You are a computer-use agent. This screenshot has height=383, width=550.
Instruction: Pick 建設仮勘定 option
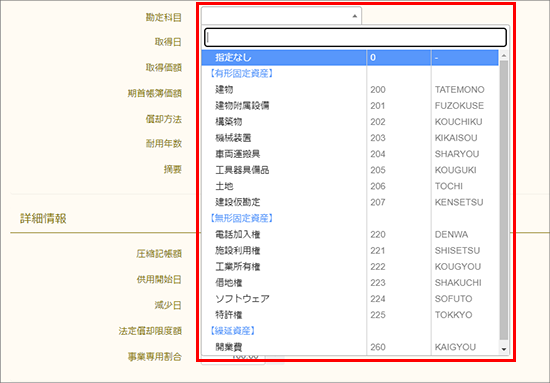coord(350,202)
